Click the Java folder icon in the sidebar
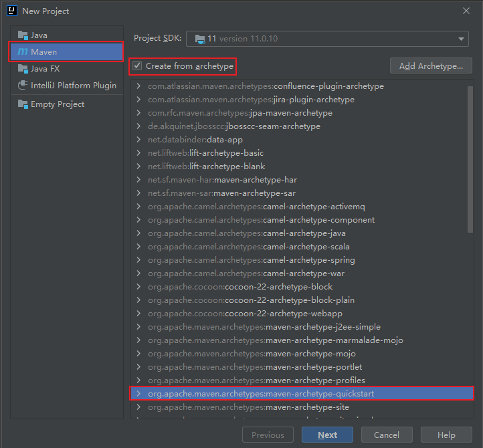Viewport: 483px width, 448px height. 23,35
